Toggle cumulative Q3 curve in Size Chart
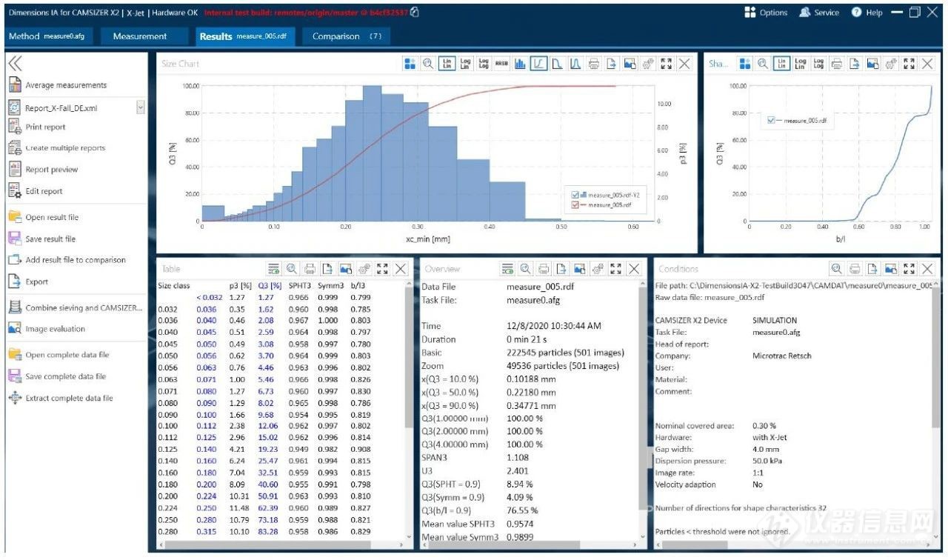The width and height of the screenshot is (948, 560). 538,64
